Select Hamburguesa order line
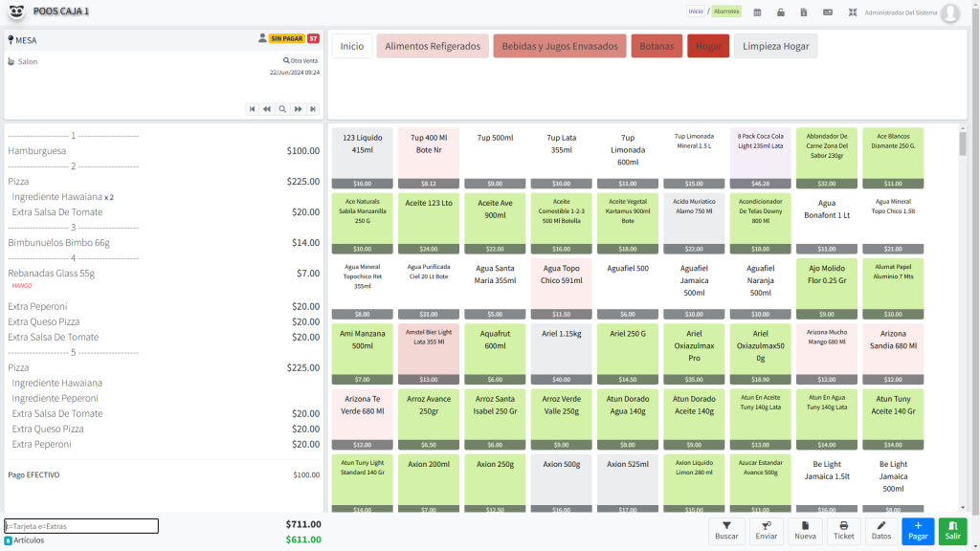The image size is (980, 551). (x=164, y=150)
